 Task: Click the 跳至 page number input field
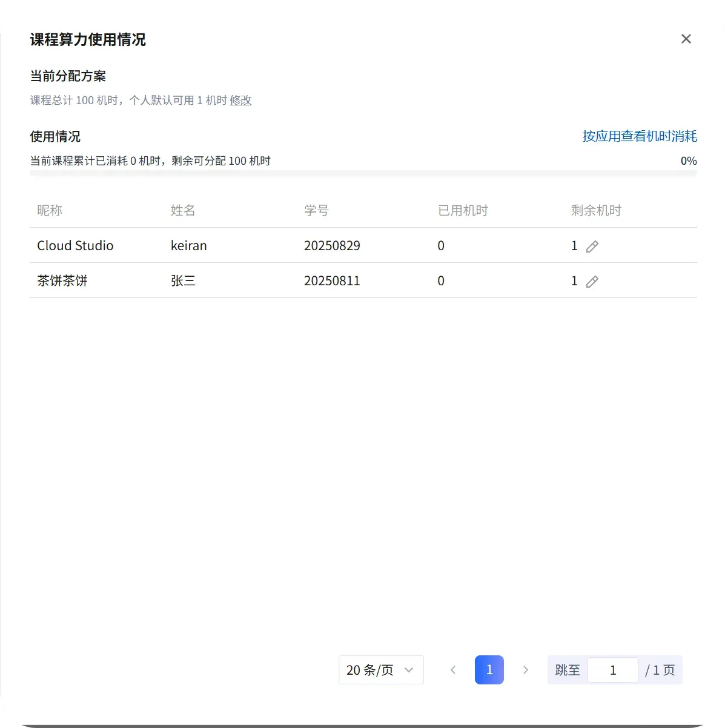coord(612,670)
